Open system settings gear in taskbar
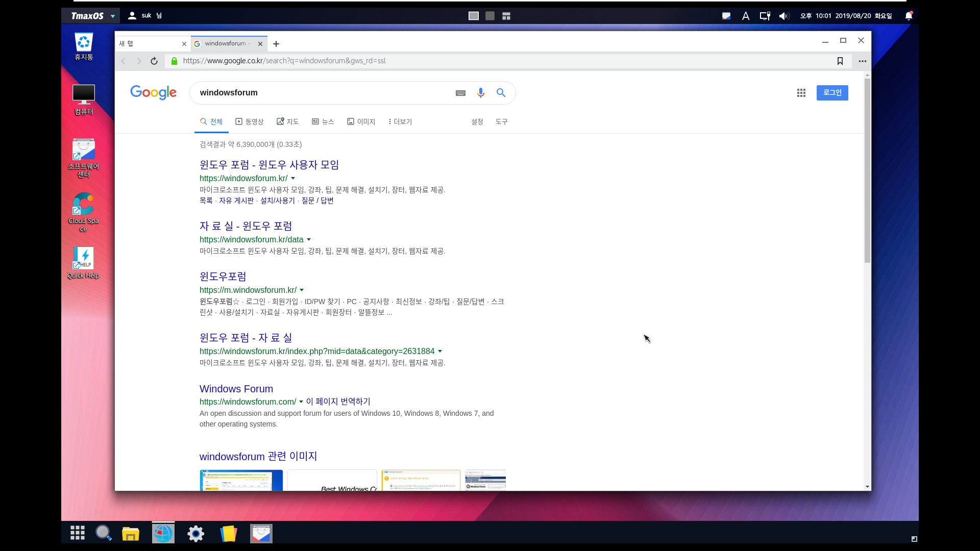 [196, 534]
